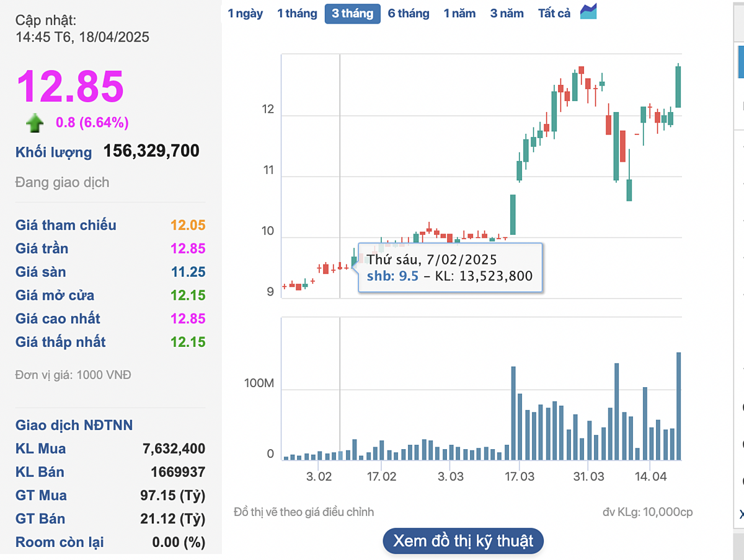Switch to the 1 ngày timeframe
Viewport: 744px width, 560px height.
coord(246,13)
